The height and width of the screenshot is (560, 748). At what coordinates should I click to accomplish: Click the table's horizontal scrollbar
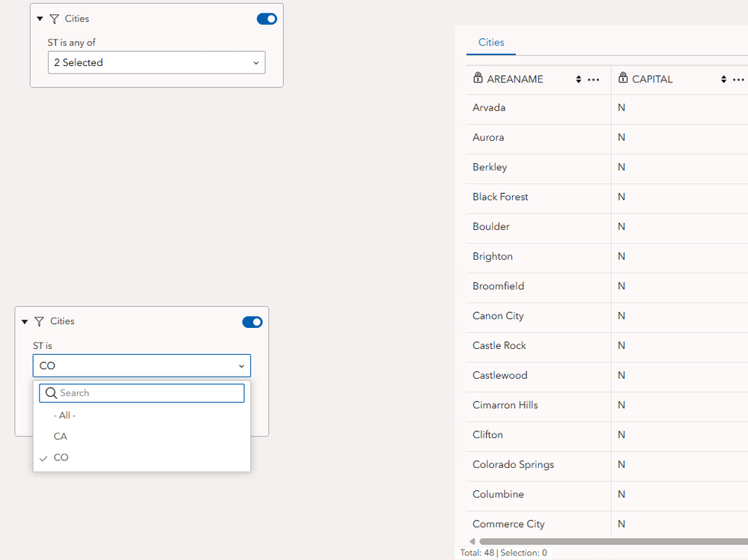613,541
